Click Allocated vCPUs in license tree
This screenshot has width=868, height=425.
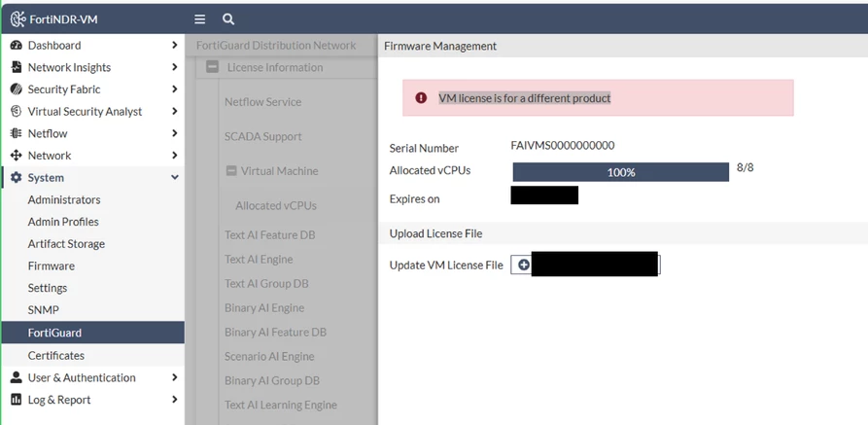pos(276,205)
